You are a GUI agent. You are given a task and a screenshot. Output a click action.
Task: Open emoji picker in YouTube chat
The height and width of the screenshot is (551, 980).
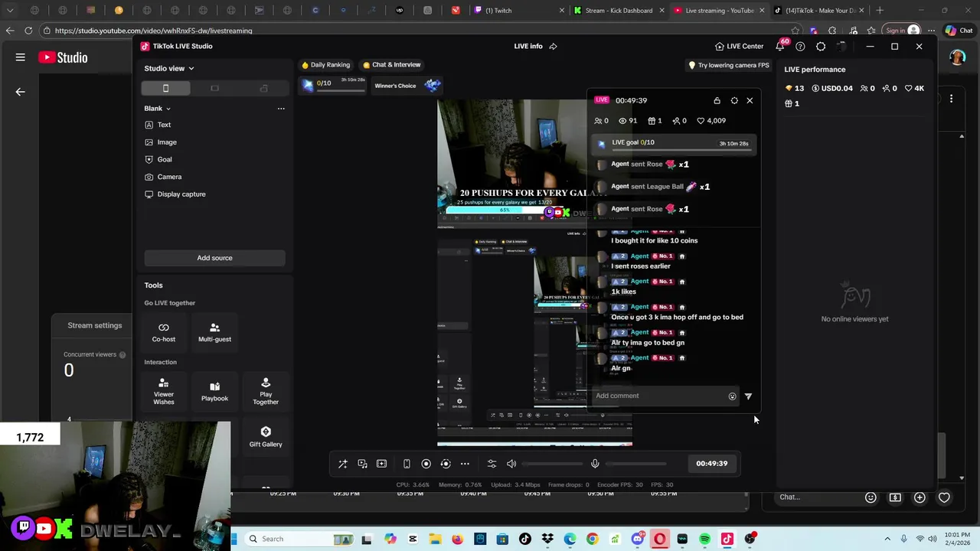coord(871,497)
